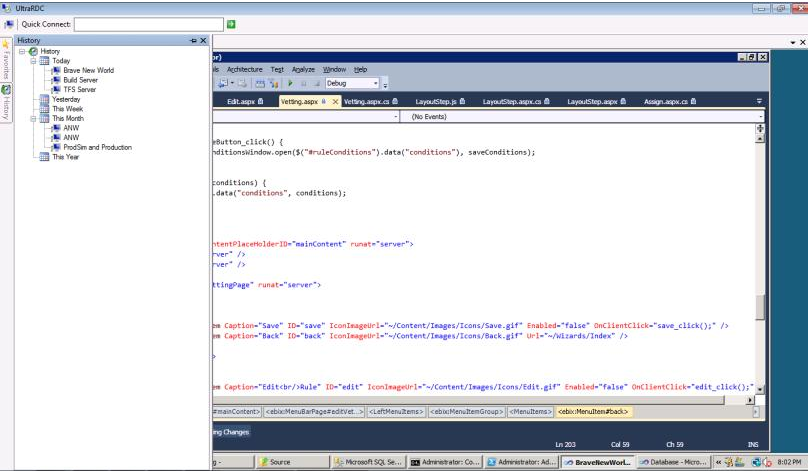The image size is (812, 471).
Task: Click the toolbox icon before the Start arrow
Action: click(x=273, y=83)
